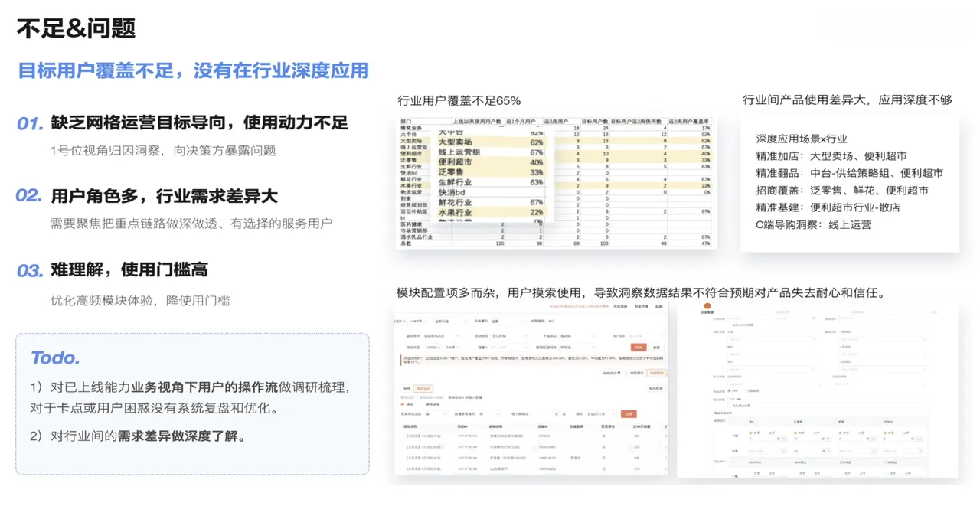This screenshot has height=506, width=980.
Task: Open the 网格 tab above the activity list
Action: pos(407,388)
